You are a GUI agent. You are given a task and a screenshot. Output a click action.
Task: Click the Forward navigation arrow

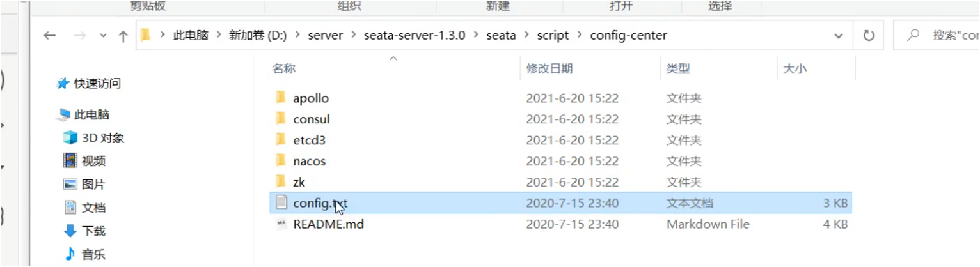point(80,36)
